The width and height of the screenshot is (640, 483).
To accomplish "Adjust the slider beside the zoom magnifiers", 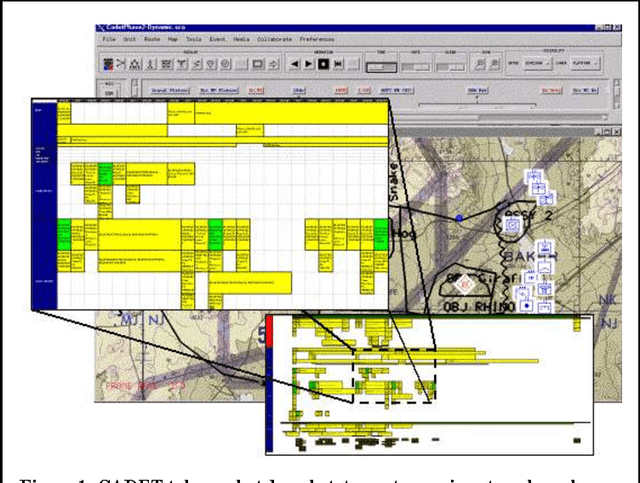I will tap(450, 67).
